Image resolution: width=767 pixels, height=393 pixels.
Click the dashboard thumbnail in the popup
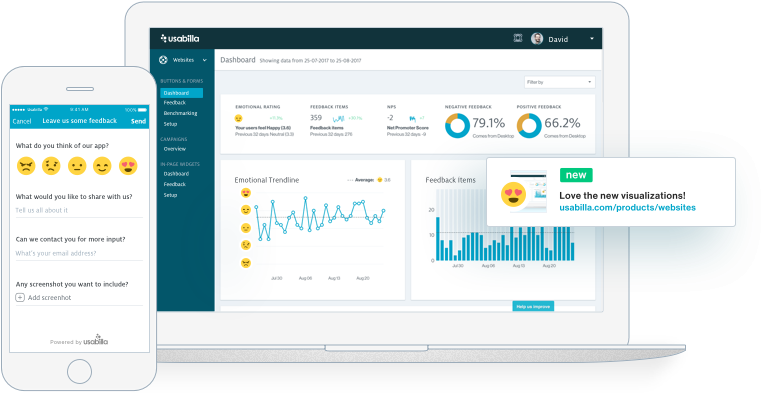click(x=529, y=191)
